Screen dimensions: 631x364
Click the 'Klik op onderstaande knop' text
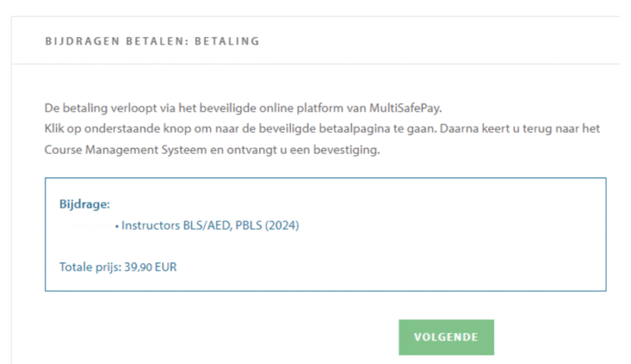point(104,129)
